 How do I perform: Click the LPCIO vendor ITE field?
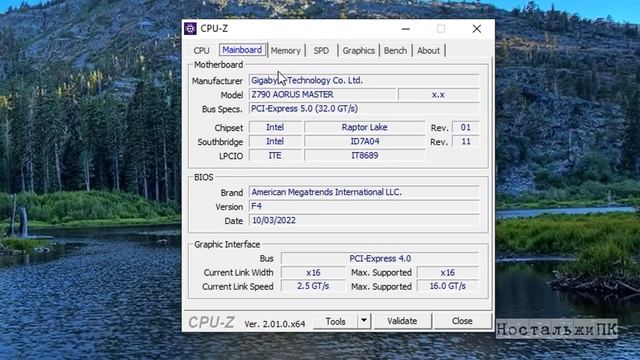pyautogui.click(x=275, y=156)
